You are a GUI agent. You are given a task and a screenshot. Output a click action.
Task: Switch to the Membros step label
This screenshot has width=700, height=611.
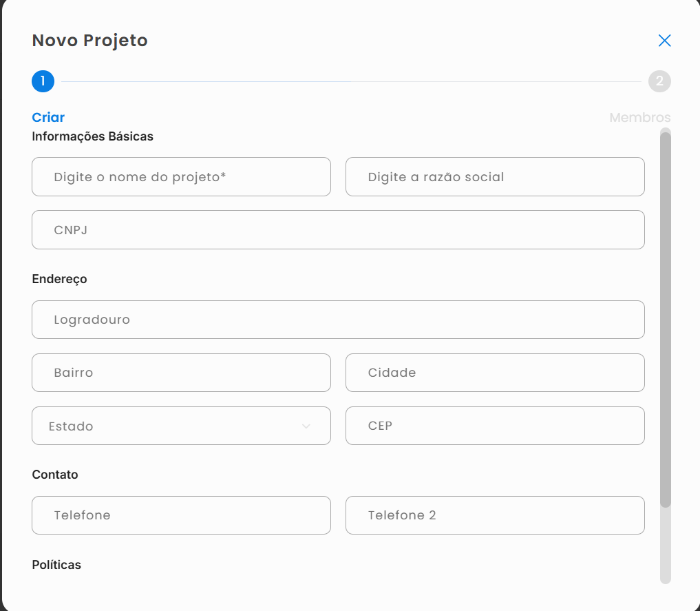click(639, 118)
